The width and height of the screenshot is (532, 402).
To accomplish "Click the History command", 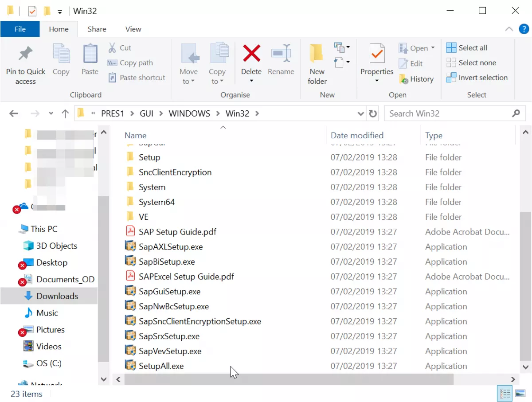I will click(x=416, y=79).
